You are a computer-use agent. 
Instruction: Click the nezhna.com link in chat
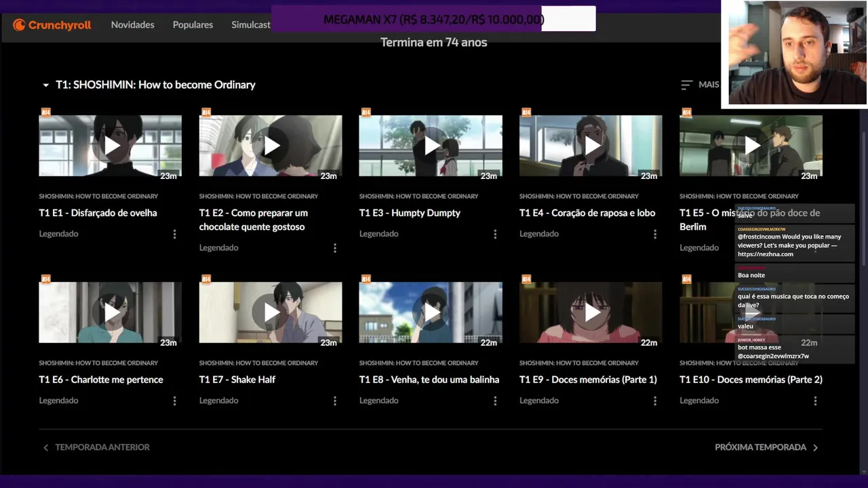[766, 254]
